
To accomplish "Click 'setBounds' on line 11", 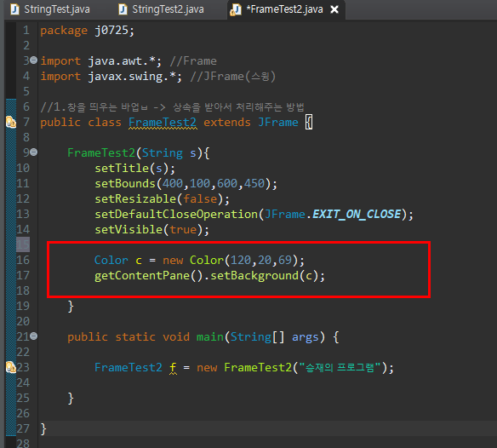I will coord(125,184).
